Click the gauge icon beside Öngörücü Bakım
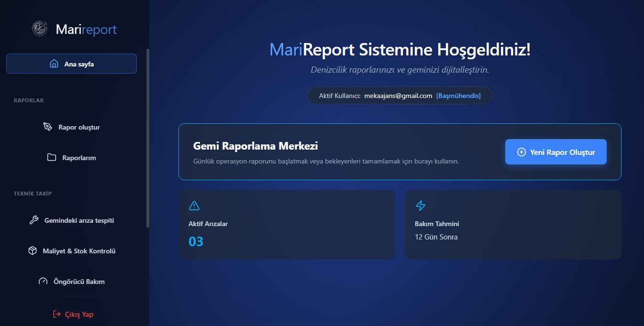Screen dimensions: 644x326 tap(43, 282)
